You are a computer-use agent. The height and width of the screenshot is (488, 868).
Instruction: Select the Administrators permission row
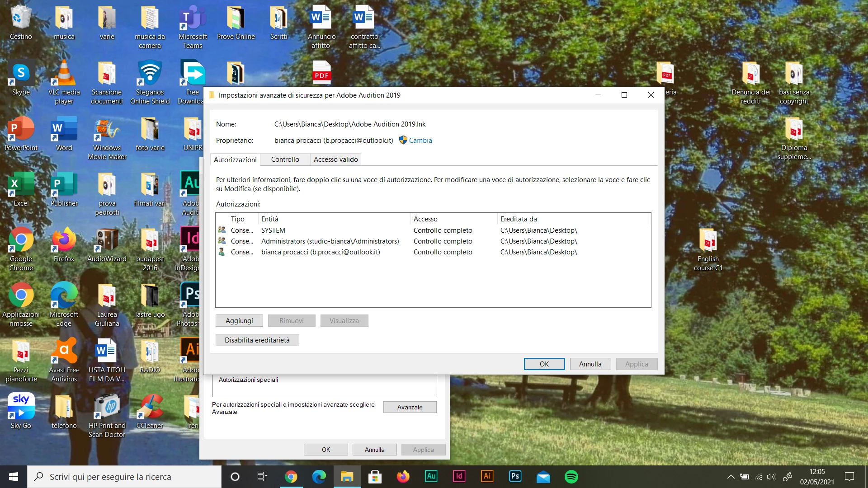click(330, 241)
